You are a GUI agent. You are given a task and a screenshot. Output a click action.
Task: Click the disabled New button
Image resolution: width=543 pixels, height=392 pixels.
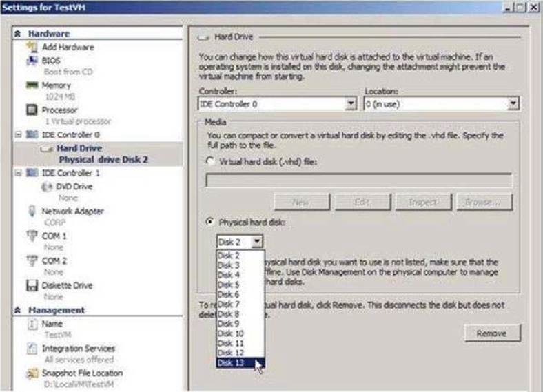tap(302, 202)
